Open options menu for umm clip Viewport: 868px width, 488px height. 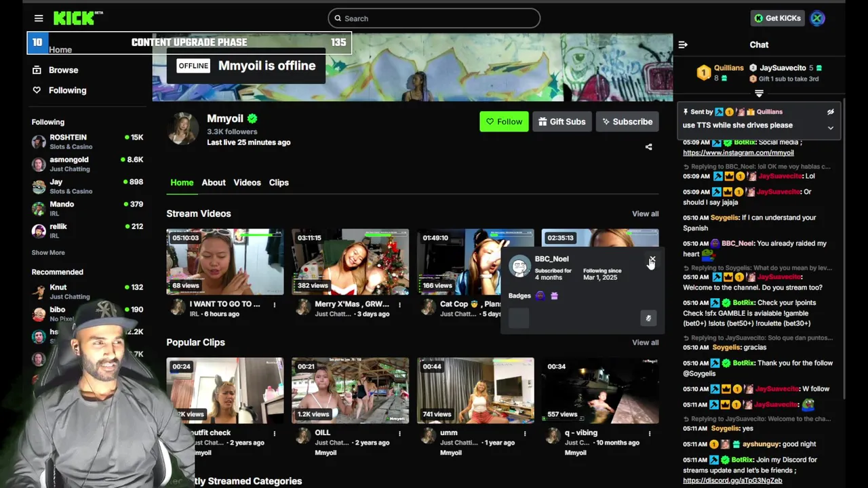(x=524, y=433)
